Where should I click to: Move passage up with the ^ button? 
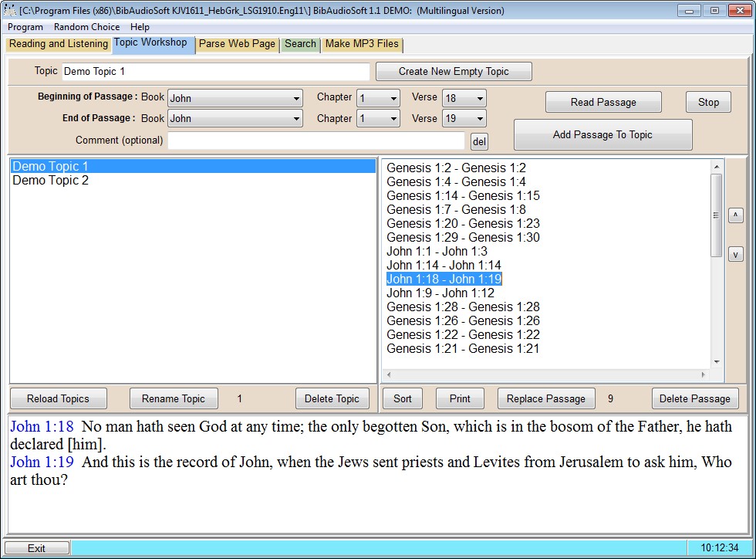[x=735, y=215]
